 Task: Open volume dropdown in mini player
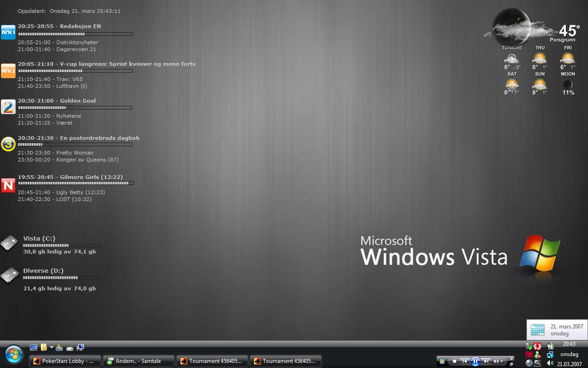click(502, 362)
